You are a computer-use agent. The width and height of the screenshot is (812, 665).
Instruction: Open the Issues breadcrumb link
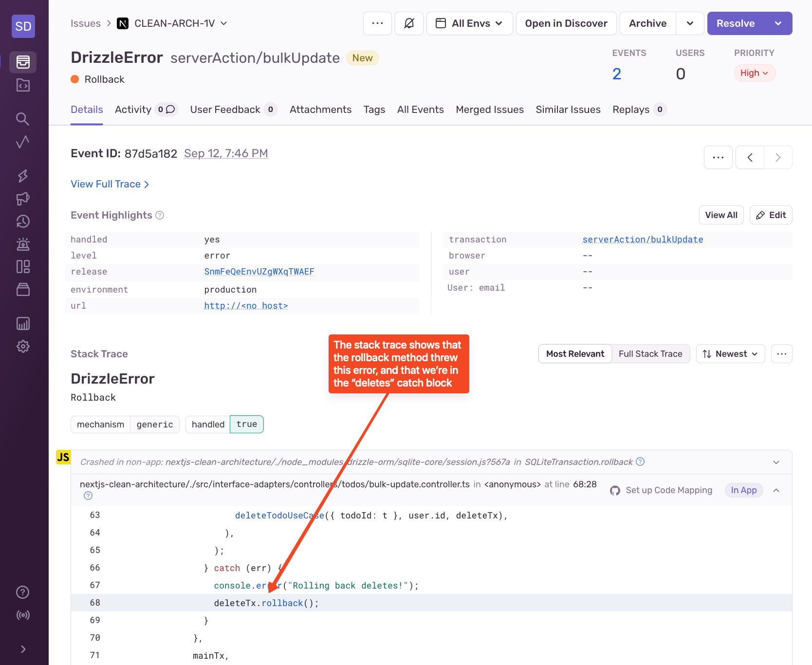coord(86,23)
